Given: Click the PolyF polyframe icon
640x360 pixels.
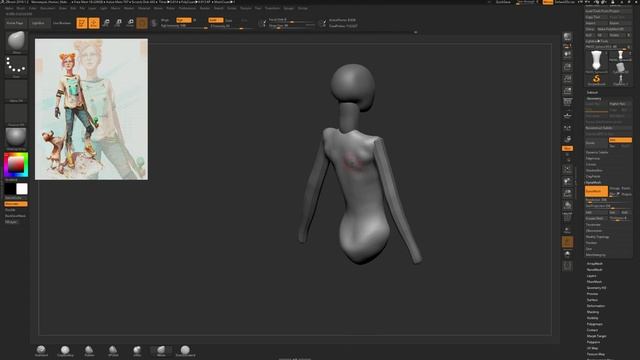Looking at the screenshot, I should (x=567, y=218).
